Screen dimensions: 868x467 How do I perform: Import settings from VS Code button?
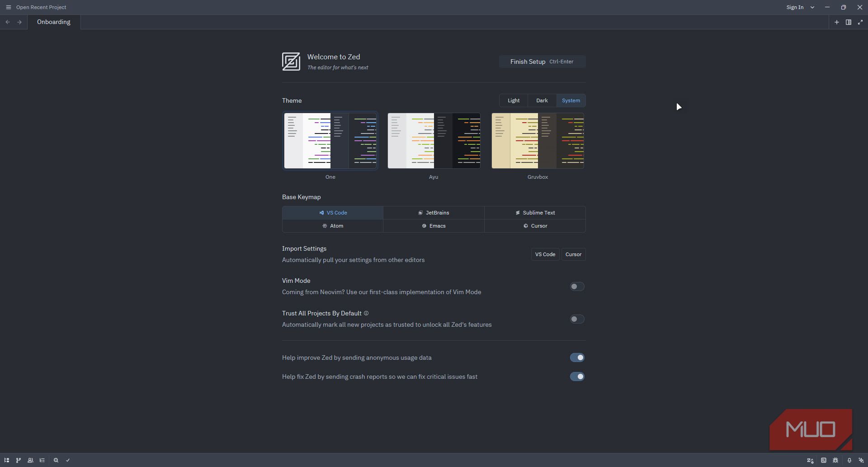click(x=545, y=254)
